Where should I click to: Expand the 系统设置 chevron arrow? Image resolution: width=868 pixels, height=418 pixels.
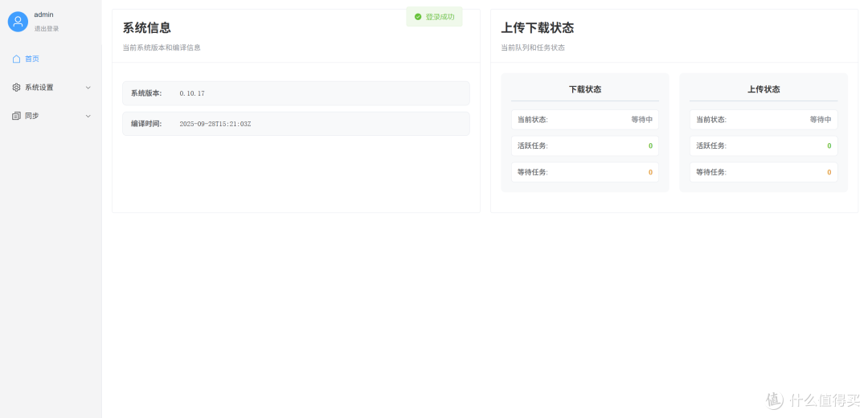pos(88,88)
